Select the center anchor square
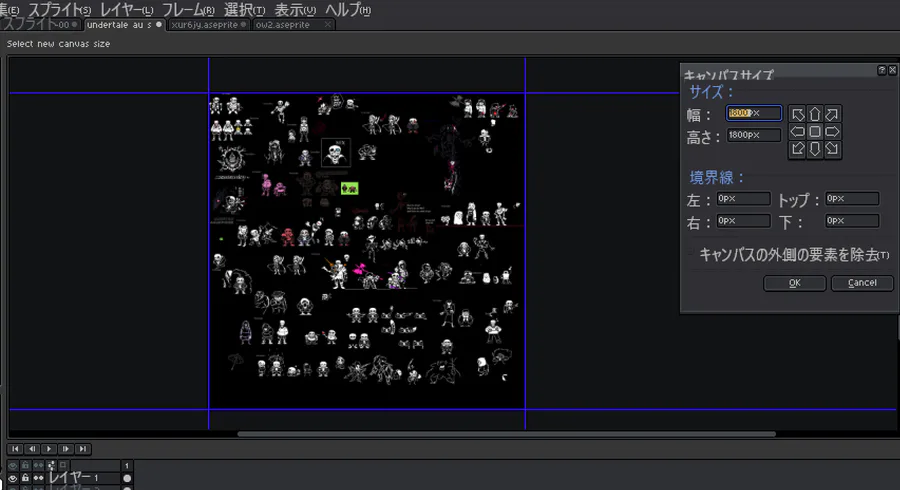 [x=814, y=131]
